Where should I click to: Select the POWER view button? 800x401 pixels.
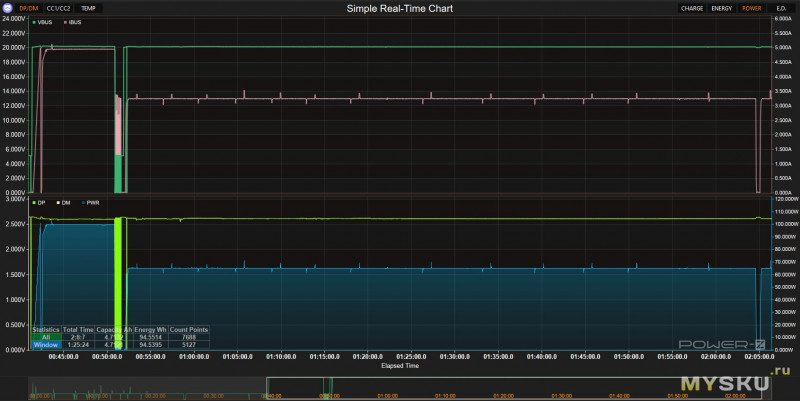[x=751, y=8]
